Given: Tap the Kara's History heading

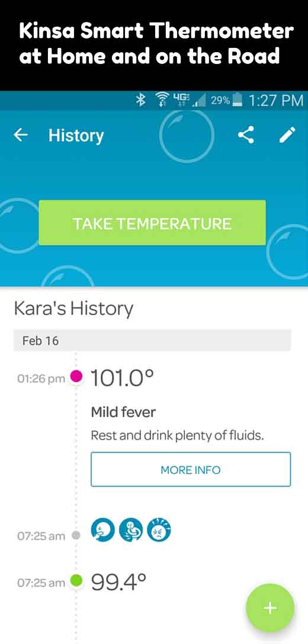Looking at the screenshot, I should [73, 309].
